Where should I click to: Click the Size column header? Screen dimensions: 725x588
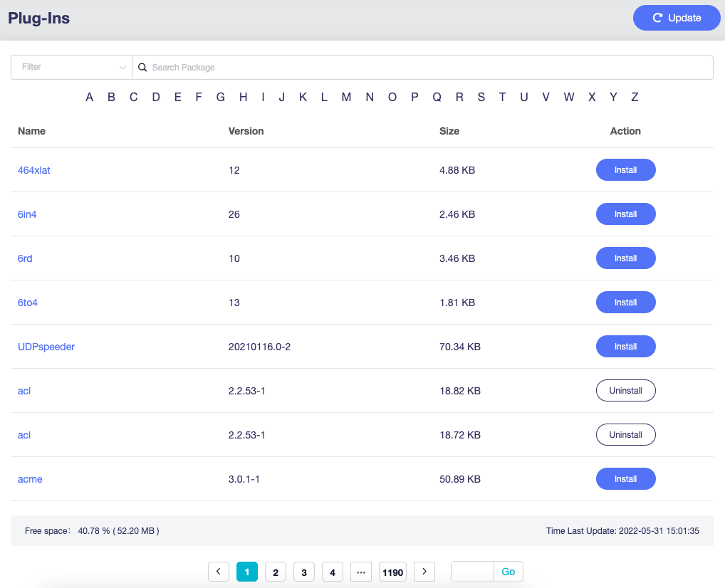pos(449,131)
